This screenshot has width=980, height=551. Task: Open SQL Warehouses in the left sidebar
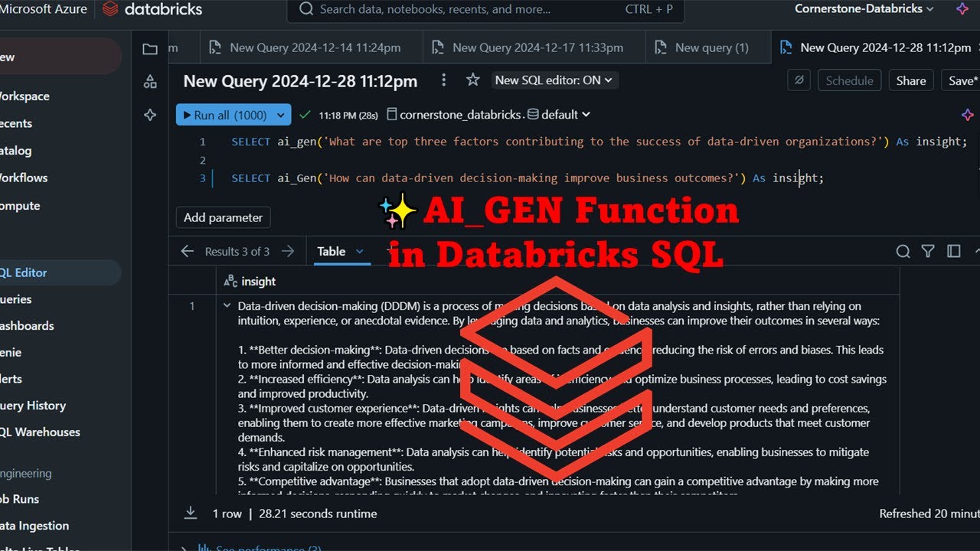[x=40, y=432]
